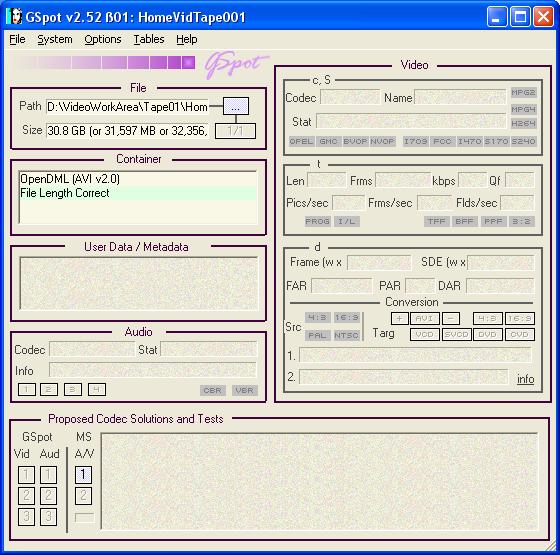Maximize the GSpot window
Viewport: 560px width, 555px height.
point(520,16)
